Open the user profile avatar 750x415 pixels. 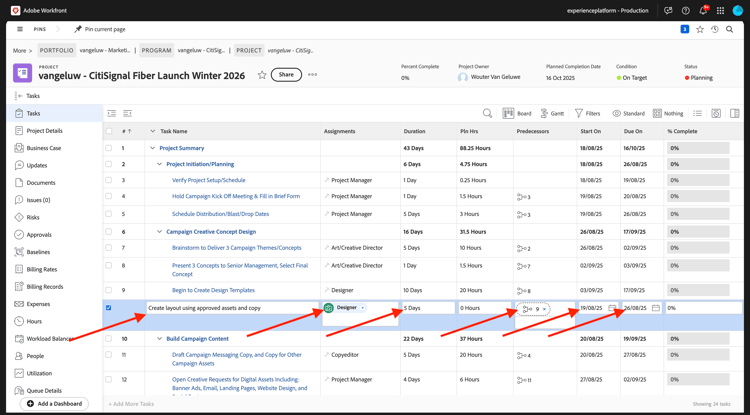[738, 11]
